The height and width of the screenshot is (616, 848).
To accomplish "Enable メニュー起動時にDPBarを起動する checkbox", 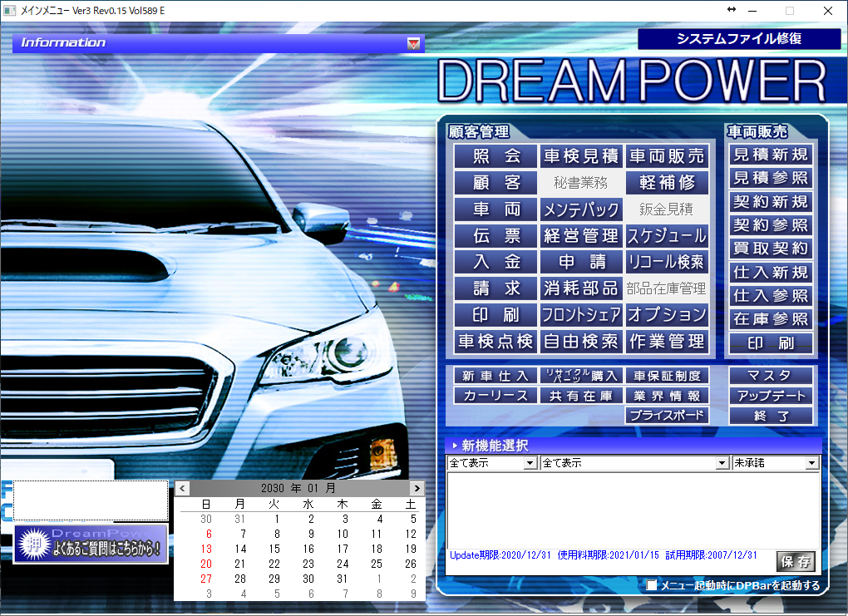I will click(x=652, y=585).
